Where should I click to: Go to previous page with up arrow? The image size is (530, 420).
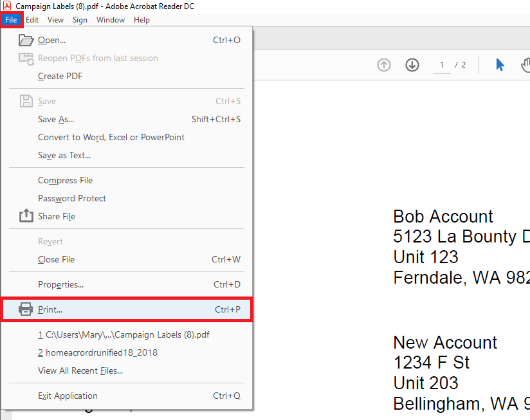pyautogui.click(x=384, y=65)
